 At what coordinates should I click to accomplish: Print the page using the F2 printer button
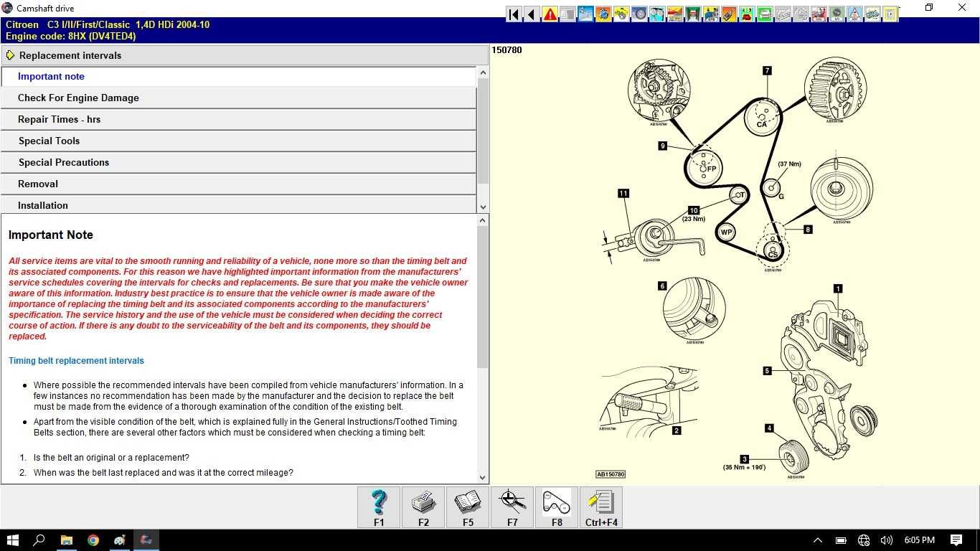pyautogui.click(x=423, y=507)
